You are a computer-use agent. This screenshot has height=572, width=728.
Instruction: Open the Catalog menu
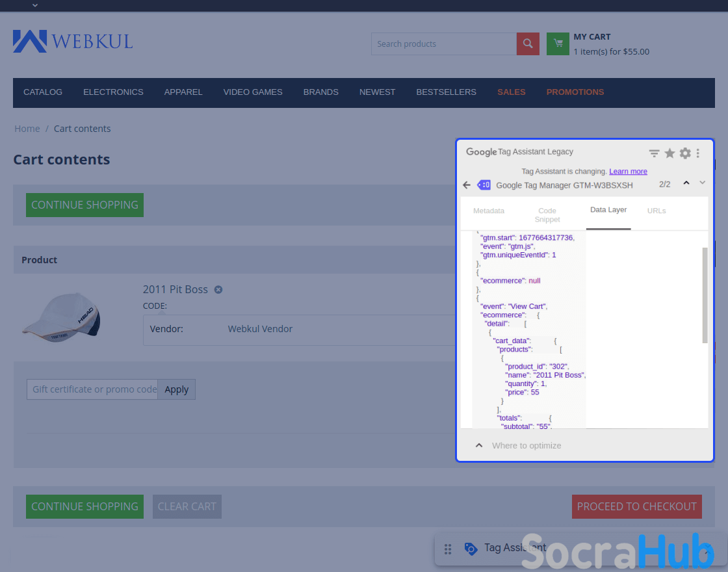[43, 92]
